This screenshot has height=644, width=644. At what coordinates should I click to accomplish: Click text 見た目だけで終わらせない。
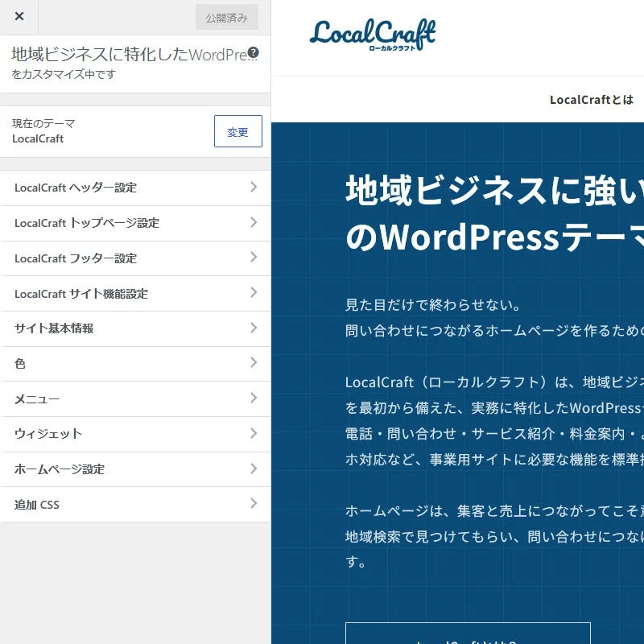[433, 305]
